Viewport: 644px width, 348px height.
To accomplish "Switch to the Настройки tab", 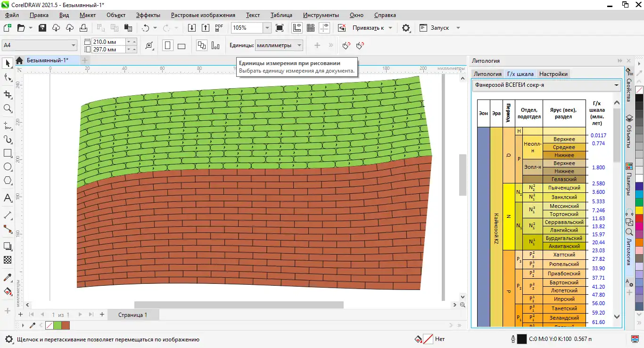I will (553, 74).
